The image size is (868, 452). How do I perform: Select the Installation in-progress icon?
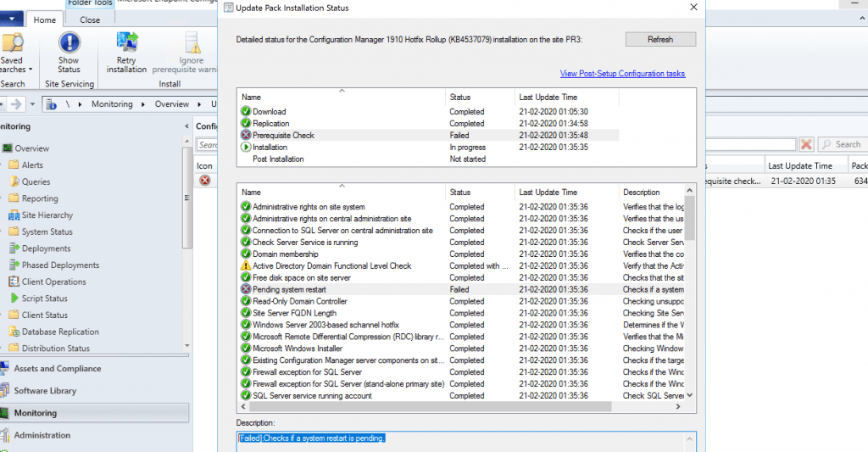pos(246,147)
